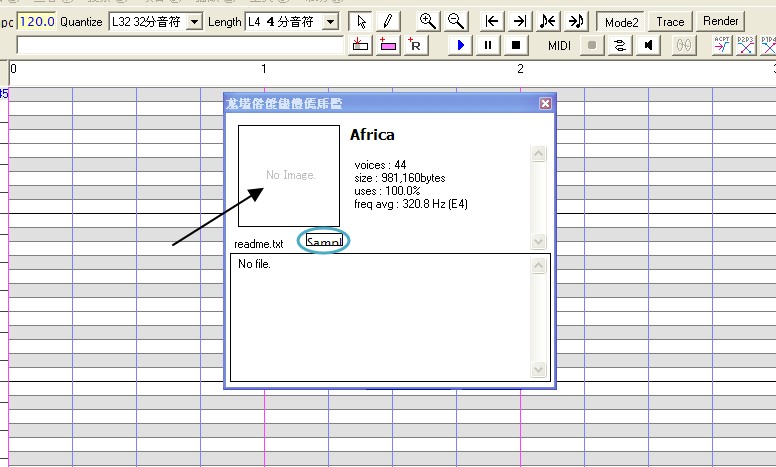The width and height of the screenshot is (776, 467).
Task: Click measure 0 on the timeline ruler
Action: 13,69
